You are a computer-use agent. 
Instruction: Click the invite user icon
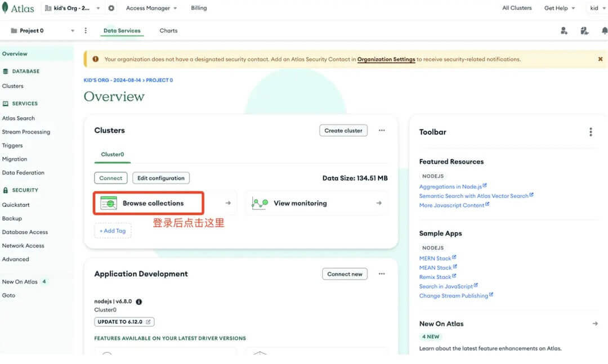coord(564,30)
